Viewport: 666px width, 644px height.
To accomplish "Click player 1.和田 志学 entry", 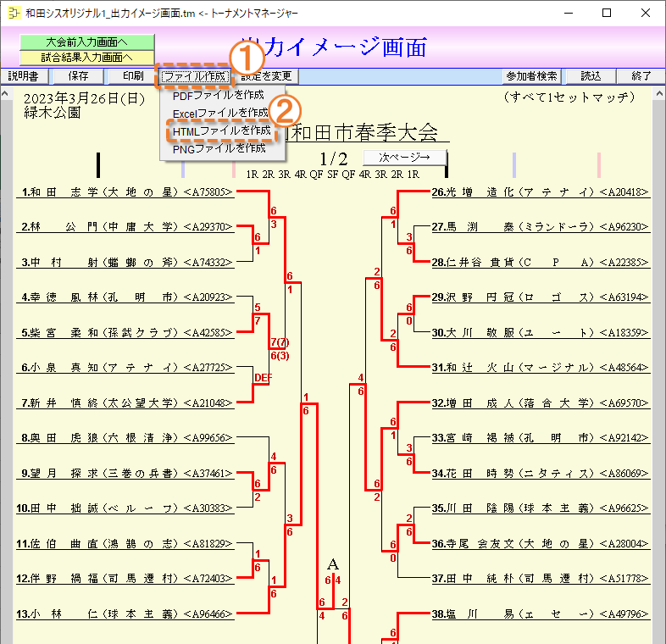I will pos(126,192).
